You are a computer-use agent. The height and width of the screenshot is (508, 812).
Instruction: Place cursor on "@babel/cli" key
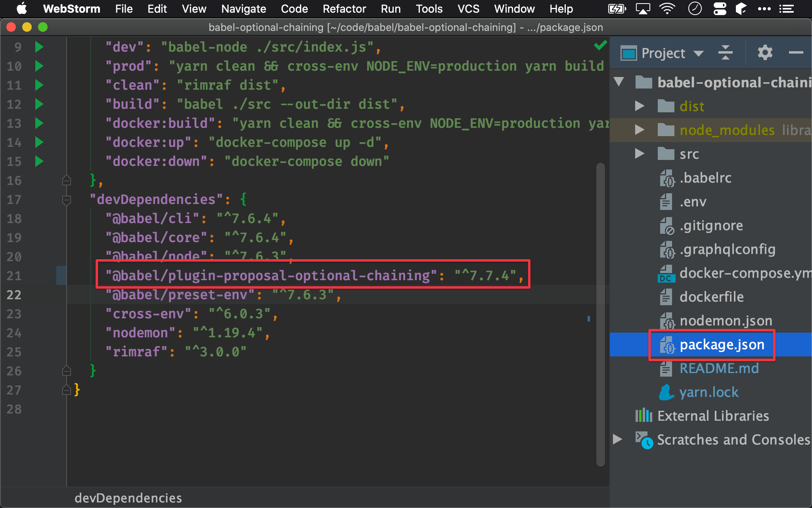click(x=152, y=218)
